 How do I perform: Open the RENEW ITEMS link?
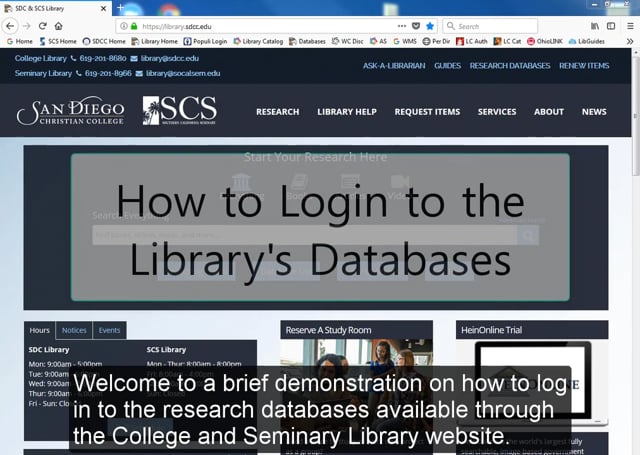(584, 66)
